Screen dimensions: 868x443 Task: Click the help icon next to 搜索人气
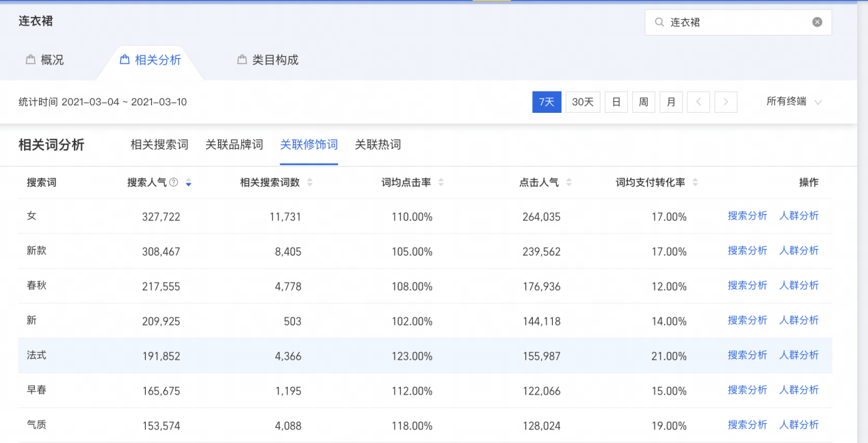click(x=174, y=183)
